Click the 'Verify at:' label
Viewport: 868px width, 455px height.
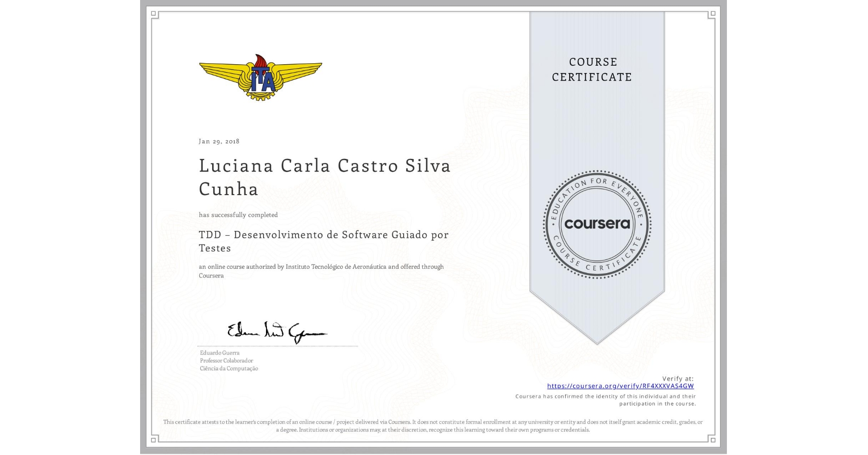click(x=678, y=379)
